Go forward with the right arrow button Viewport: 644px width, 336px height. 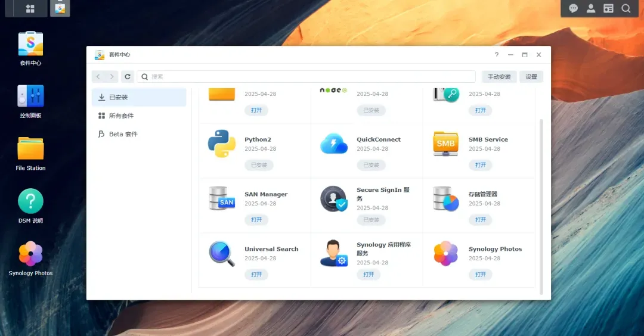112,77
